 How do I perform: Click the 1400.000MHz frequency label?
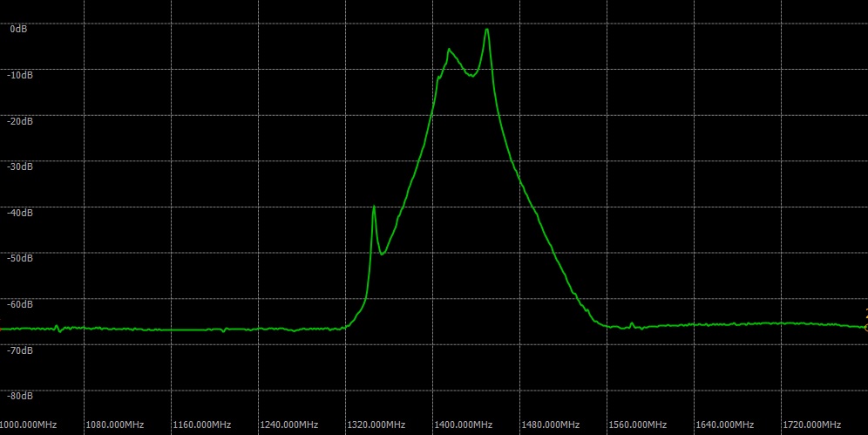pos(463,425)
